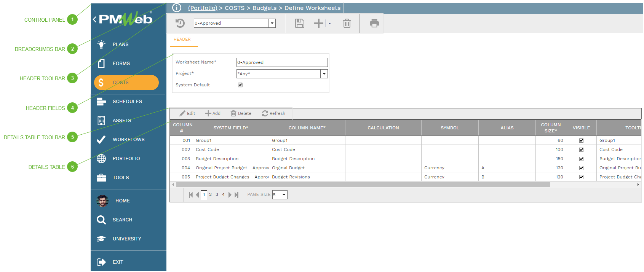Click the Portfolio breadcrumb link
Image resolution: width=644 pixels, height=272 pixels.
pos(202,8)
